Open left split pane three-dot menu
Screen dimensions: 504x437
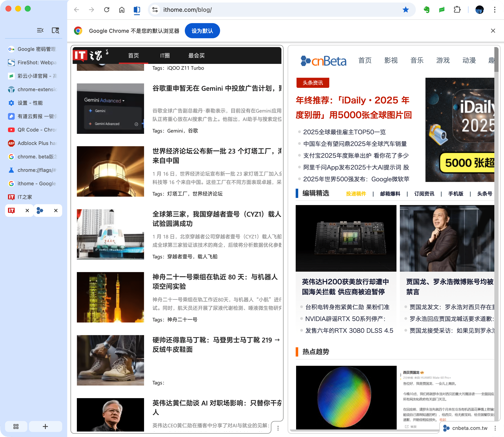tap(278, 428)
